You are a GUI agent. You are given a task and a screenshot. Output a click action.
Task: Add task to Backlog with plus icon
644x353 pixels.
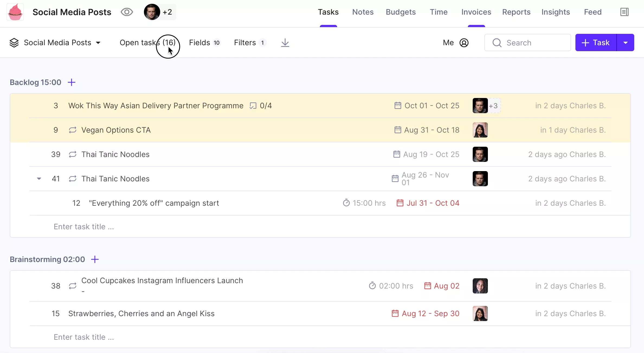pos(72,82)
